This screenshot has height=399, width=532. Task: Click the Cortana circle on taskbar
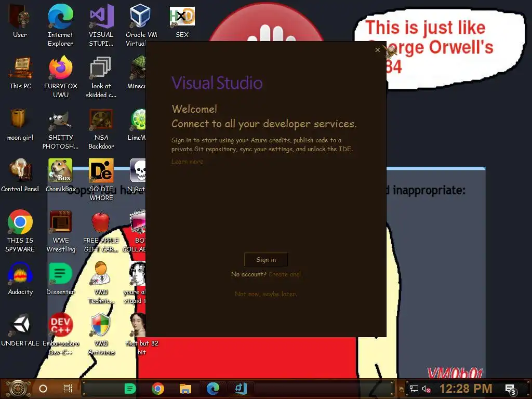tap(43, 389)
